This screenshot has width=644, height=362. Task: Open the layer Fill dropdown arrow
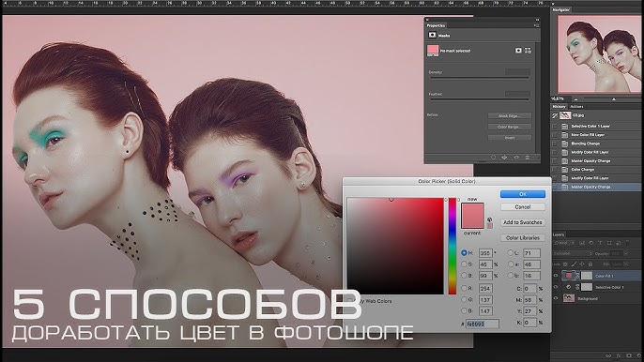626,264
